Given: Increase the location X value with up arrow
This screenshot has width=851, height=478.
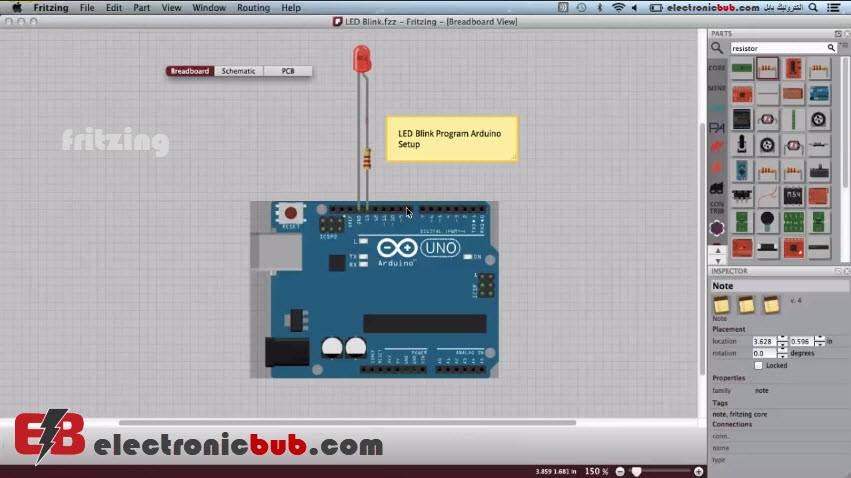Looking at the screenshot, I should 782,339.
